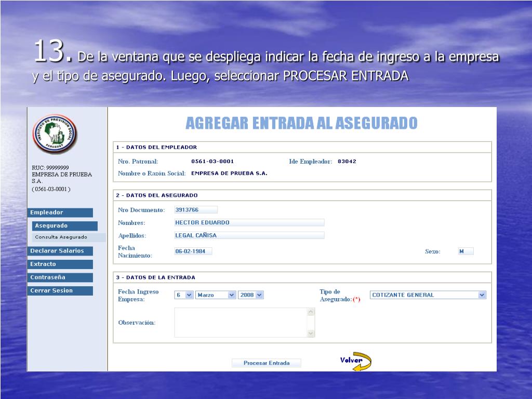Open Declarar Salarios menu

(60, 251)
